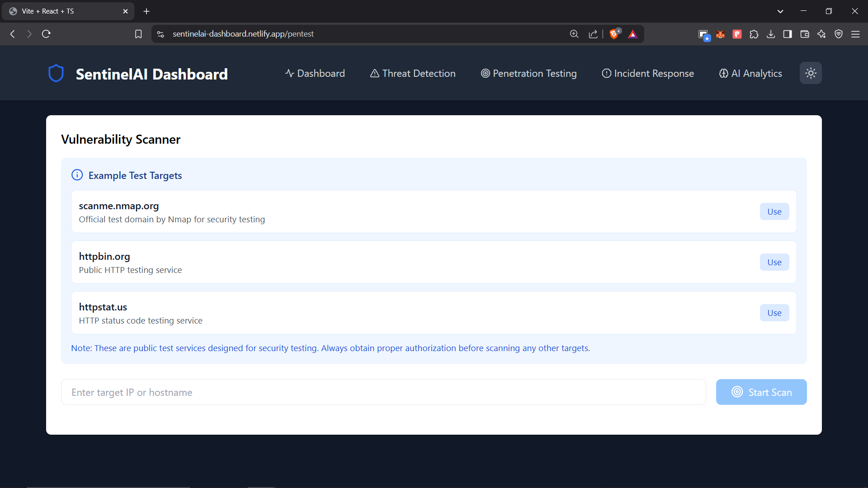The image size is (868, 488).
Task: Open the Extensions puzzle-piece menu
Action: click(754, 34)
